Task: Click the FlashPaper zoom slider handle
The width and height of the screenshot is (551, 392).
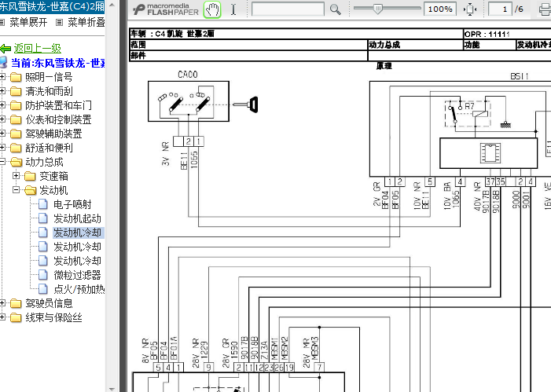Action: (378, 9)
